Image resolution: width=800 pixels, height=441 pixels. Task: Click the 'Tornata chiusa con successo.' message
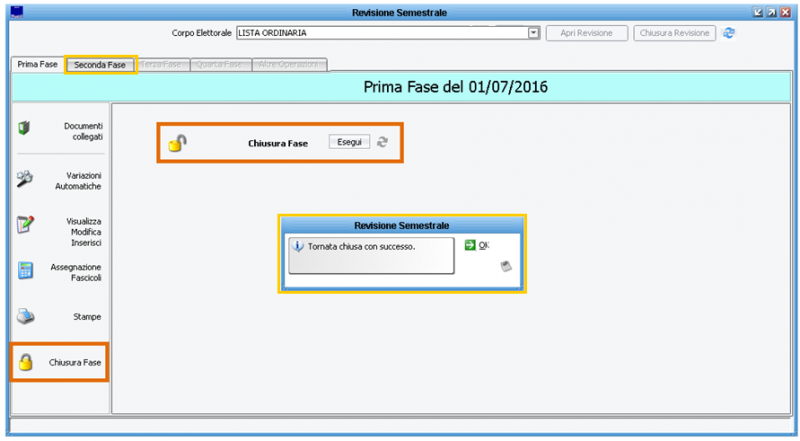coord(361,247)
